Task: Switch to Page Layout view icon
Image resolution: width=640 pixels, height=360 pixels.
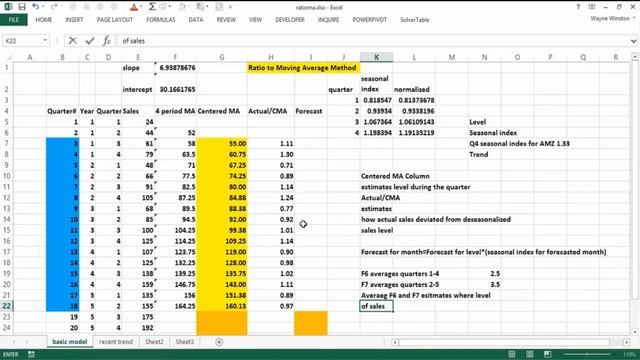Action: pyautogui.click(x=529, y=354)
